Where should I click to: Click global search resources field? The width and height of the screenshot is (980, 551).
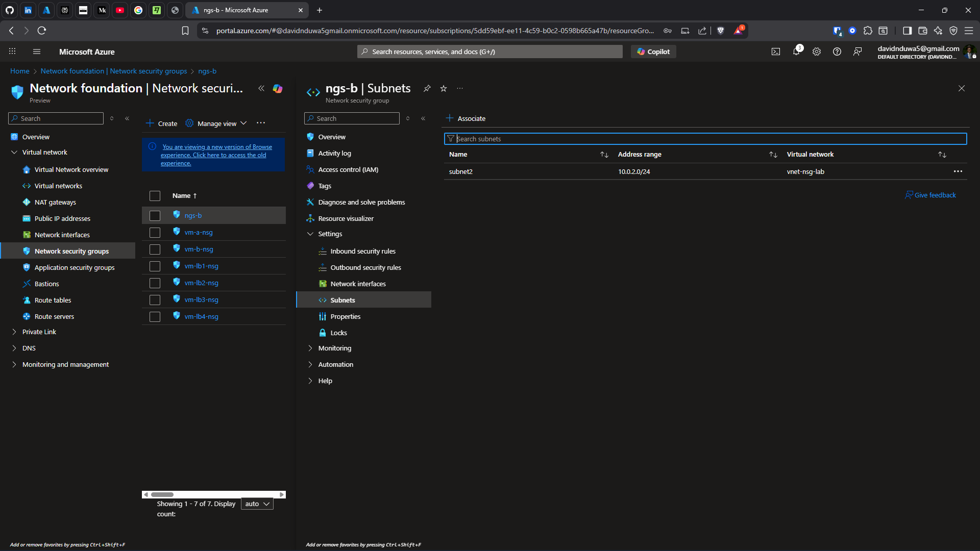click(x=490, y=52)
